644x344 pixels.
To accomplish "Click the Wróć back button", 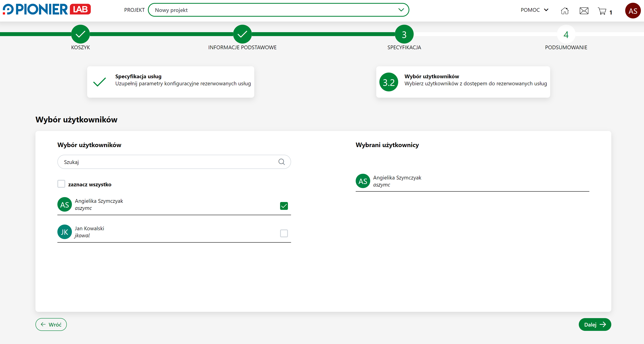I will (x=51, y=324).
